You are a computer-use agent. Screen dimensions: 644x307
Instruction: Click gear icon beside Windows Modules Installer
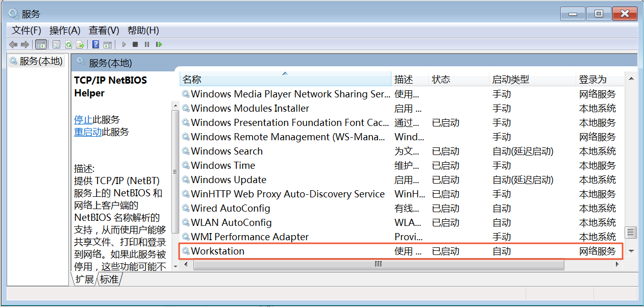[x=186, y=108]
